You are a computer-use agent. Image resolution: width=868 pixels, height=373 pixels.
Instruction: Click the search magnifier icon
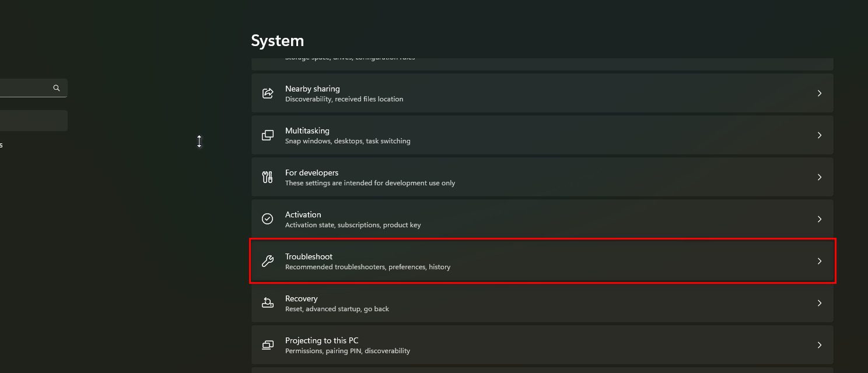57,88
